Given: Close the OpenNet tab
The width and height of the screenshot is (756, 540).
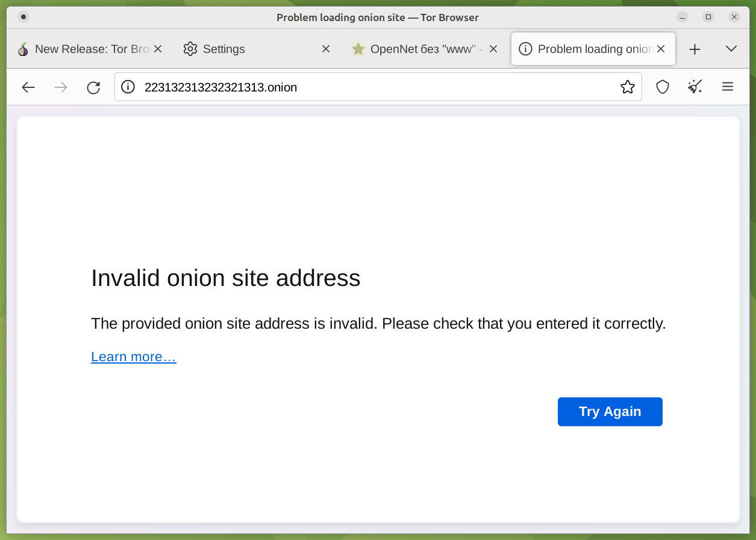Looking at the screenshot, I should [x=493, y=49].
